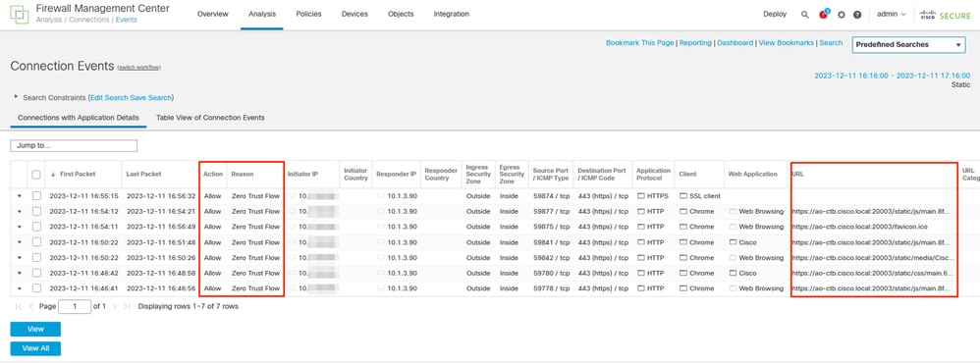Image resolution: width=980 pixels, height=363 pixels.
Task: Open the Policies menu
Action: pyautogui.click(x=308, y=14)
